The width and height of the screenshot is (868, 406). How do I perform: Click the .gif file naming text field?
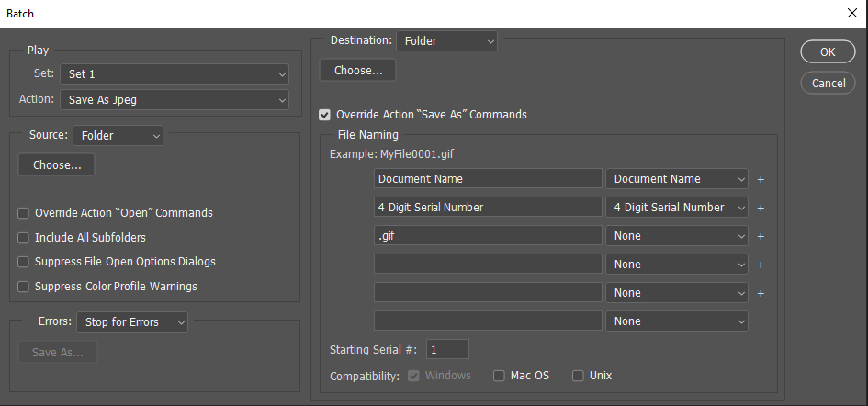click(x=488, y=236)
